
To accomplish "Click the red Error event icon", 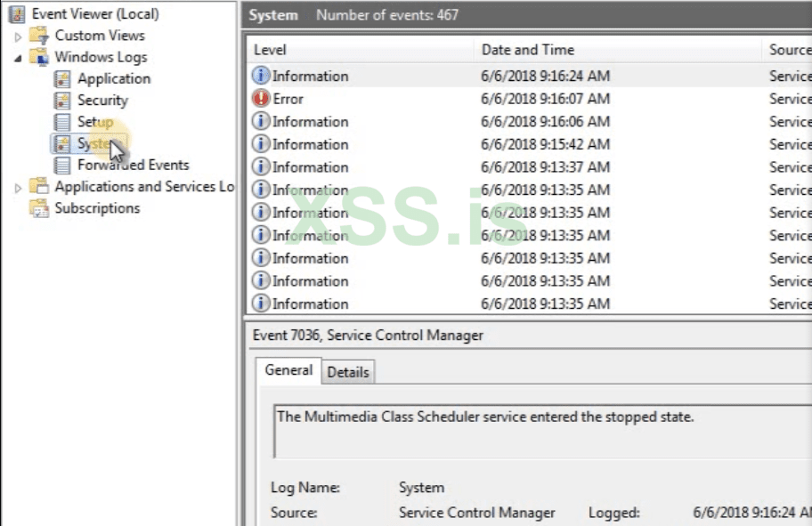I will [x=261, y=99].
